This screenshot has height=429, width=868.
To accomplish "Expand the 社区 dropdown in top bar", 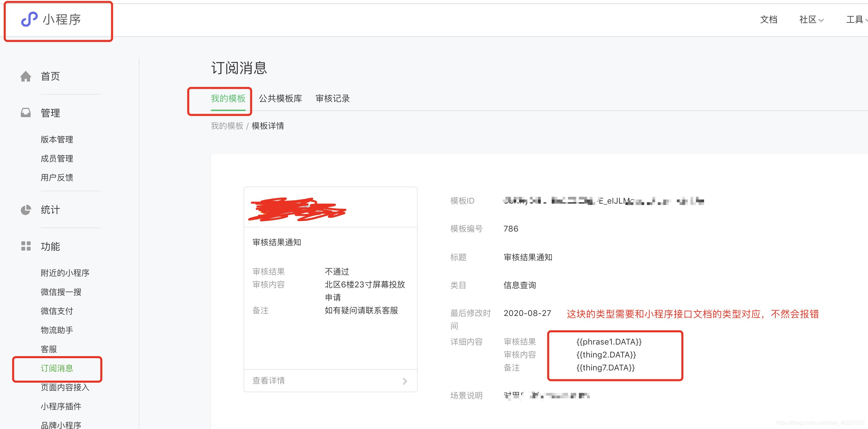I will pyautogui.click(x=811, y=20).
